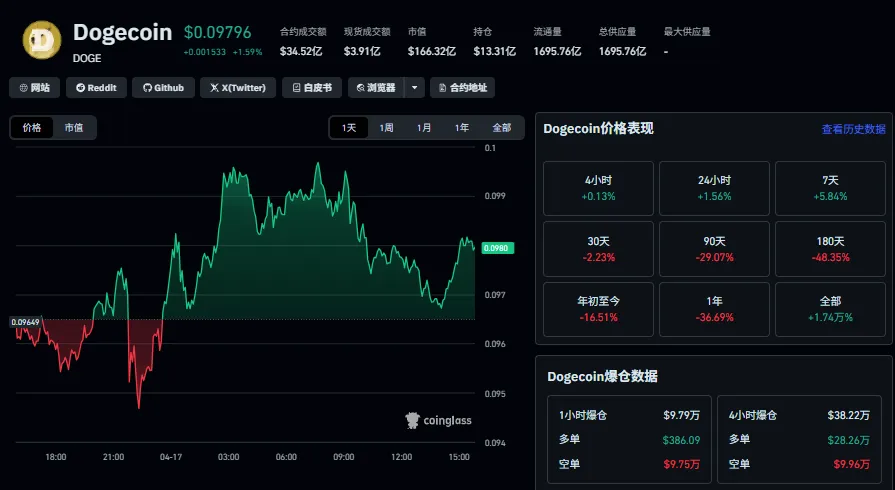The width and height of the screenshot is (895, 490).
Task: Select the 1天 time range
Action: click(x=349, y=128)
